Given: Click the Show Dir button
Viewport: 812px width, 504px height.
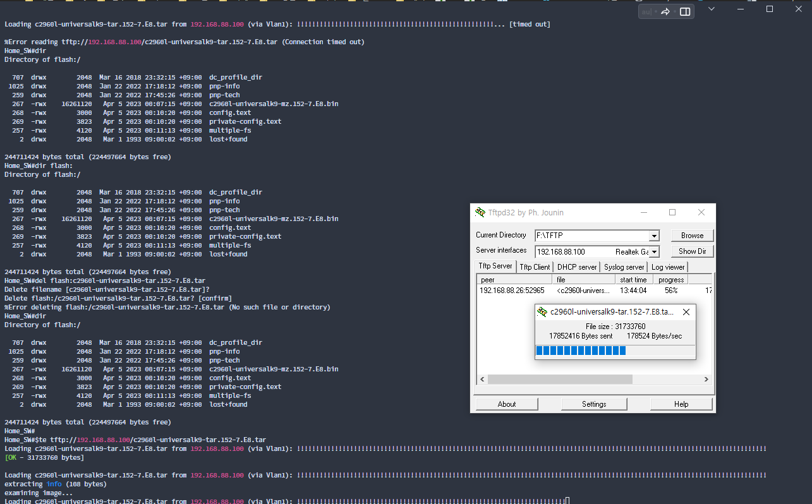Looking at the screenshot, I should (692, 251).
